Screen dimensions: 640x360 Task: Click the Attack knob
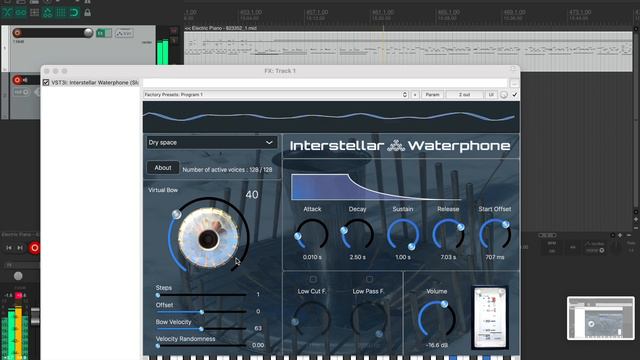tap(312, 234)
